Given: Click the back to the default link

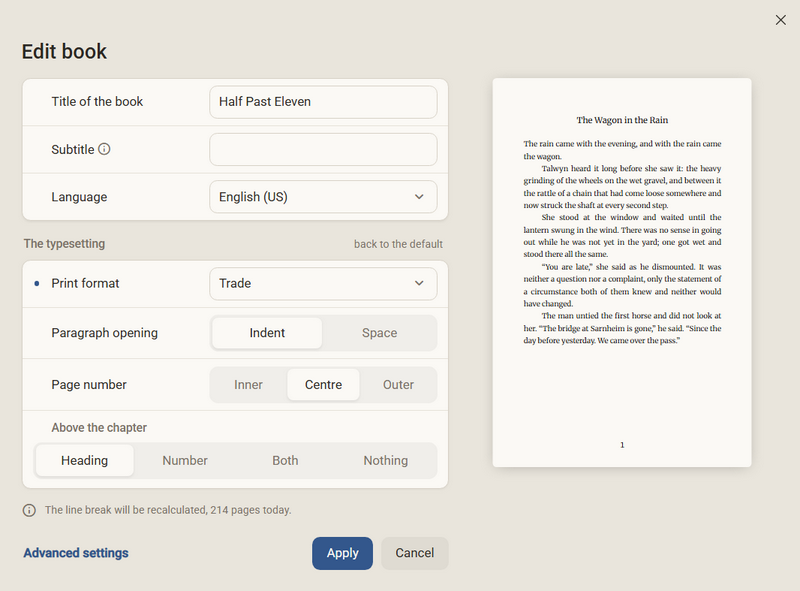Looking at the screenshot, I should click(398, 244).
